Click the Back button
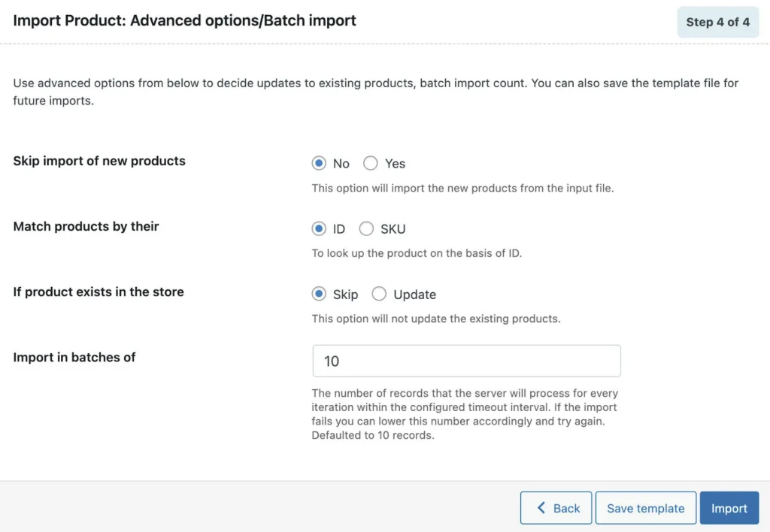This screenshot has height=532, width=770. click(x=556, y=507)
